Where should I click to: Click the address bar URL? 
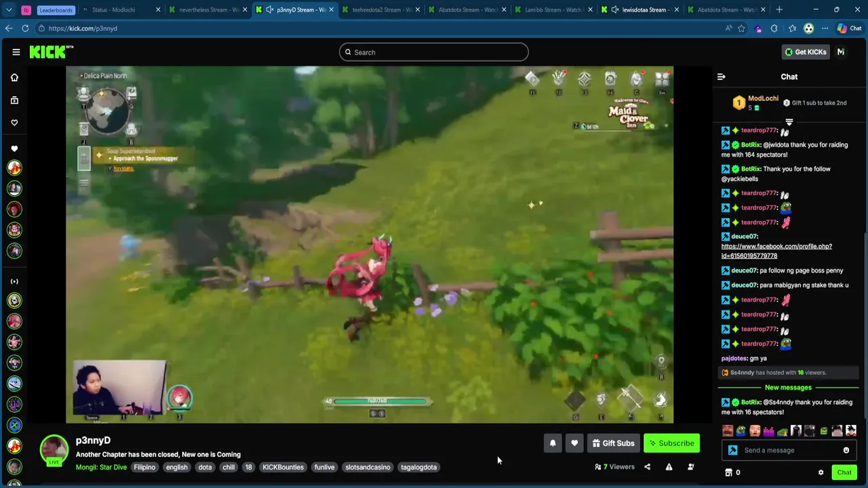click(83, 28)
